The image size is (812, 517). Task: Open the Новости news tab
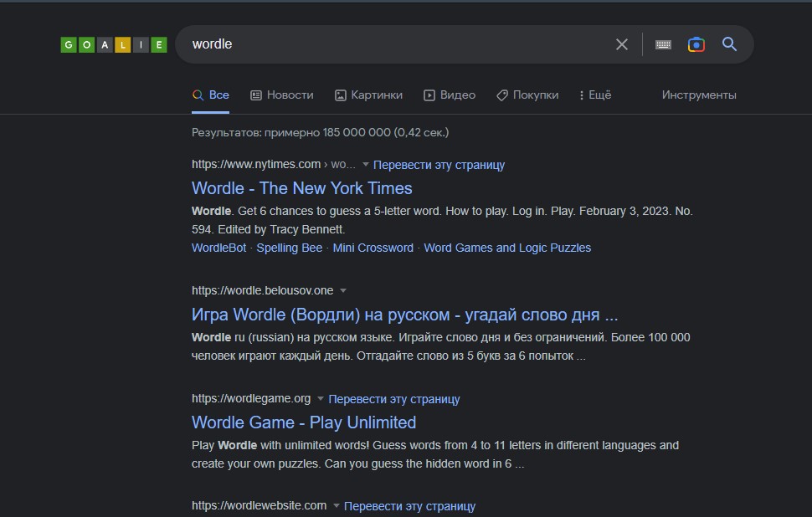point(282,95)
